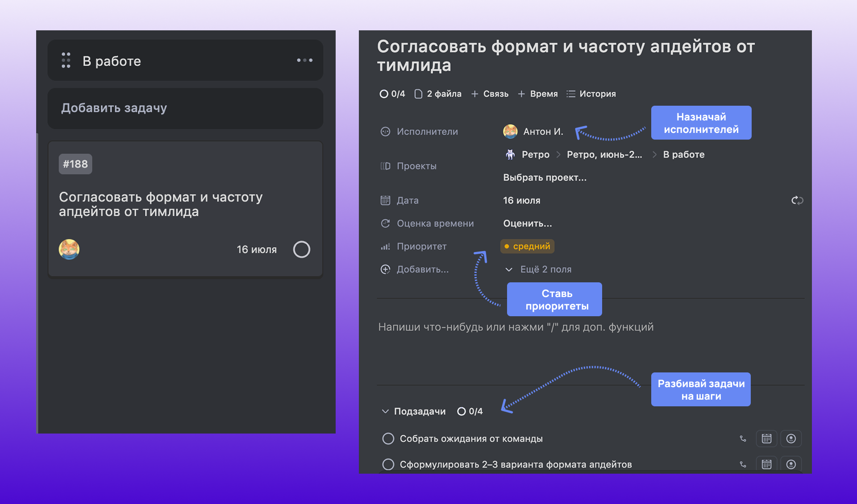Open the Ретро, июнь-2 breadcrumb item
The width and height of the screenshot is (857, 504).
[604, 154]
